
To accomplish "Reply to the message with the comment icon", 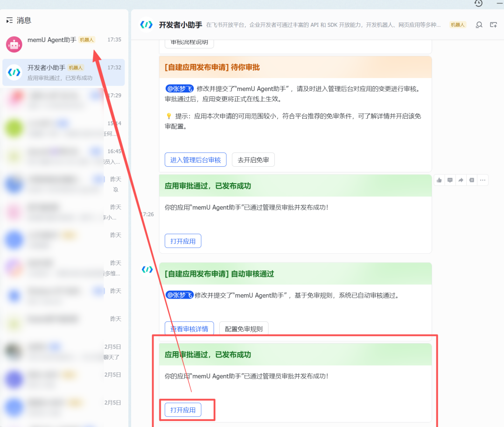I will point(450,180).
